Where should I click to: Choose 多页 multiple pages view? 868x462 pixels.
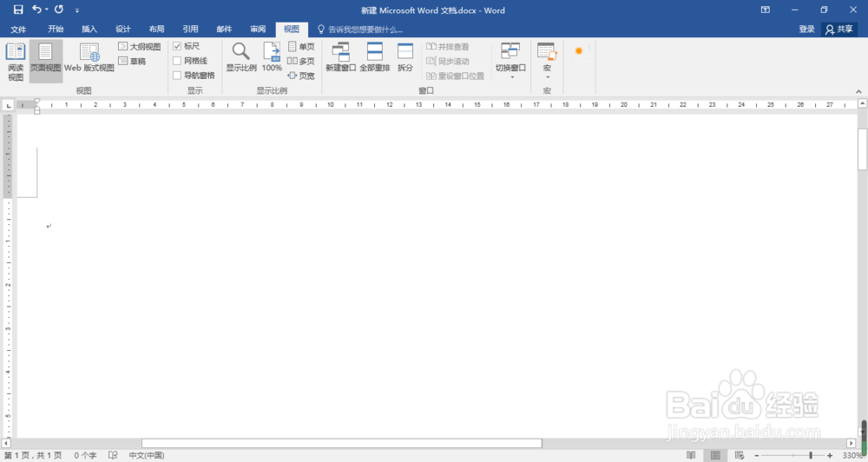[x=301, y=61]
